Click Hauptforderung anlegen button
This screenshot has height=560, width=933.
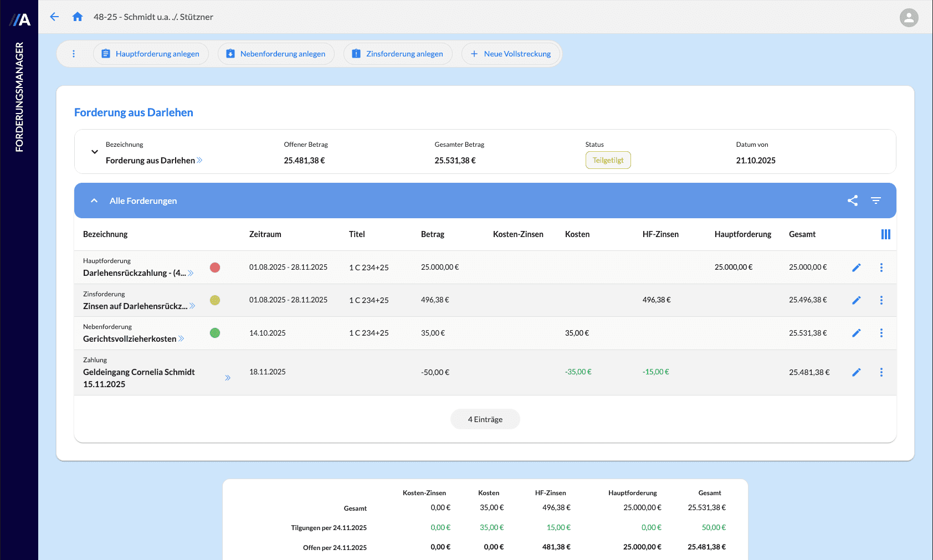point(151,54)
